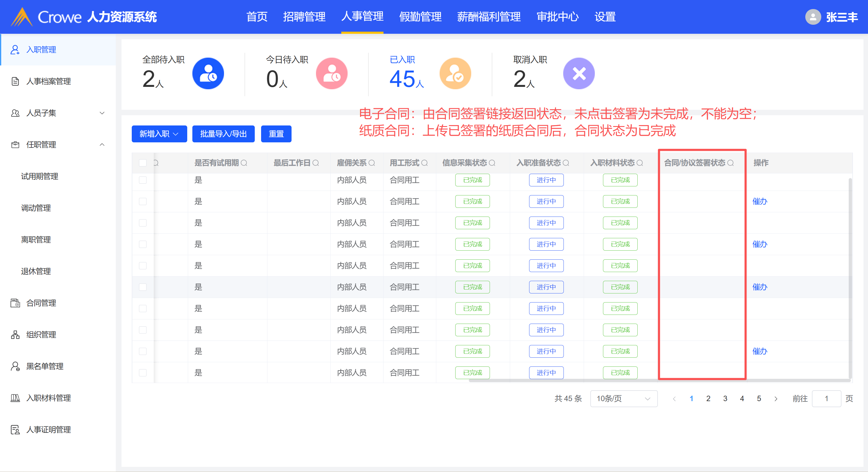Click the 组织管理 hierarchy icon

[x=15, y=335]
